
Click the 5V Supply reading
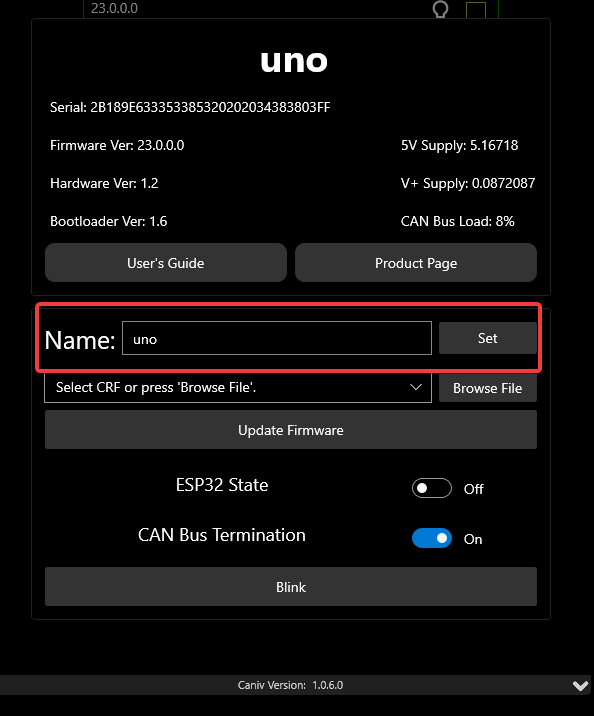pyautogui.click(x=459, y=145)
